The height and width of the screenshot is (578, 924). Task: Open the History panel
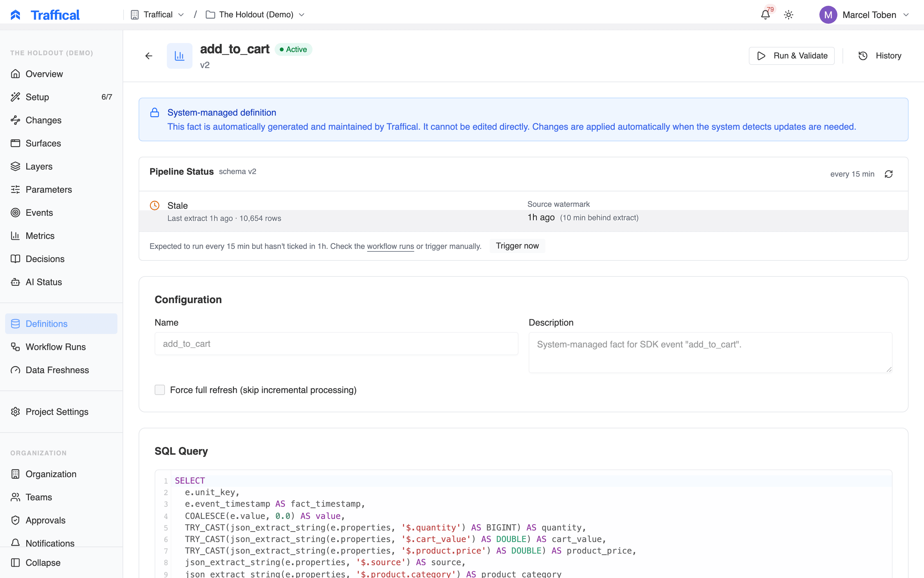pos(880,56)
